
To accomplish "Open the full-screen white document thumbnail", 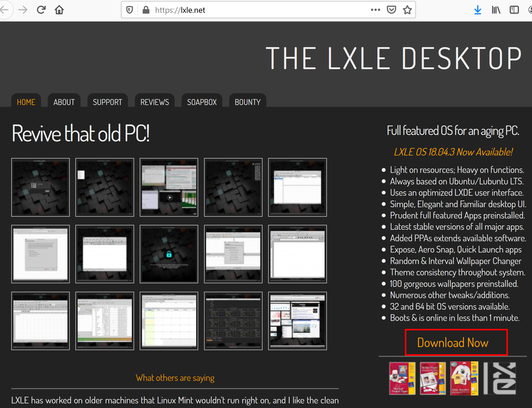I will coord(297,254).
